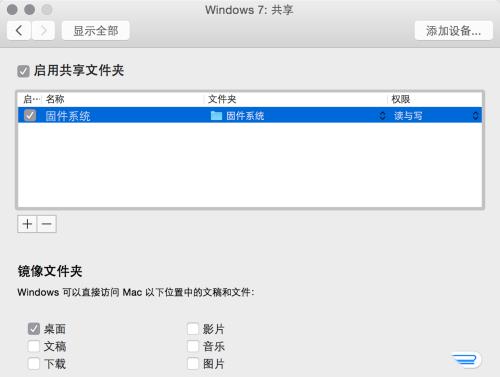Toggle the 启用共享文件夹 checkbox

(x=23, y=71)
